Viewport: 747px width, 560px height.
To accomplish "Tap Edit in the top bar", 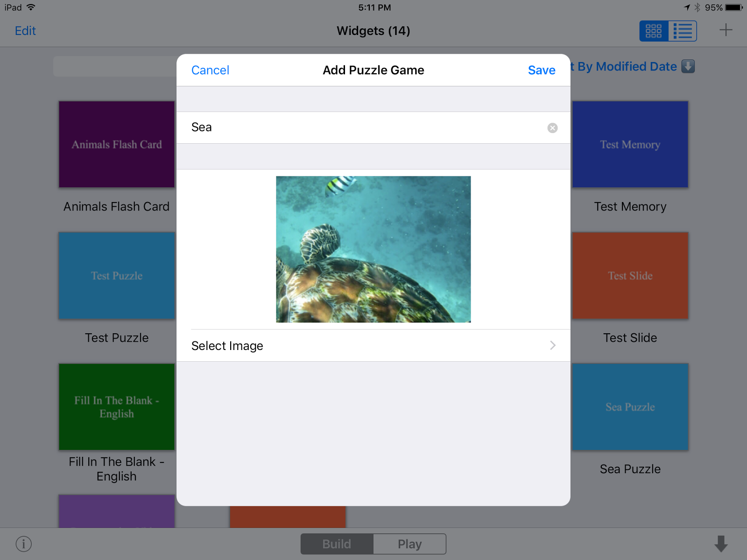I will point(25,31).
